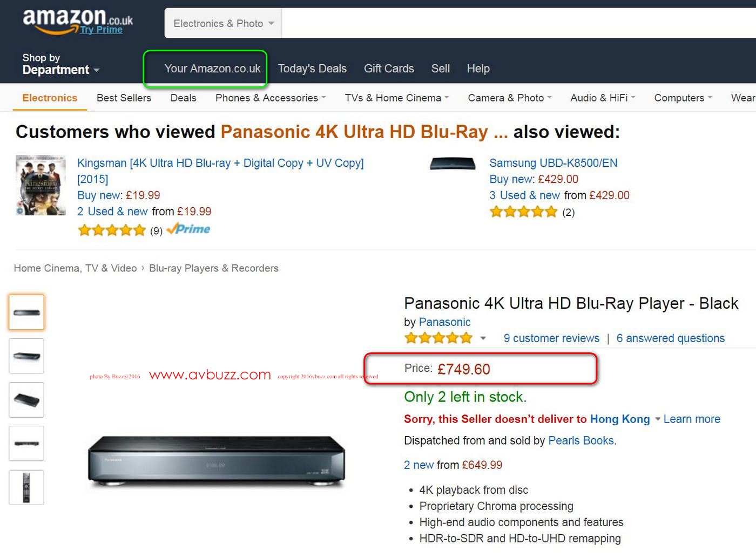Click the Prime badge under Kingsman
The width and height of the screenshot is (756, 558).
pyautogui.click(x=188, y=229)
